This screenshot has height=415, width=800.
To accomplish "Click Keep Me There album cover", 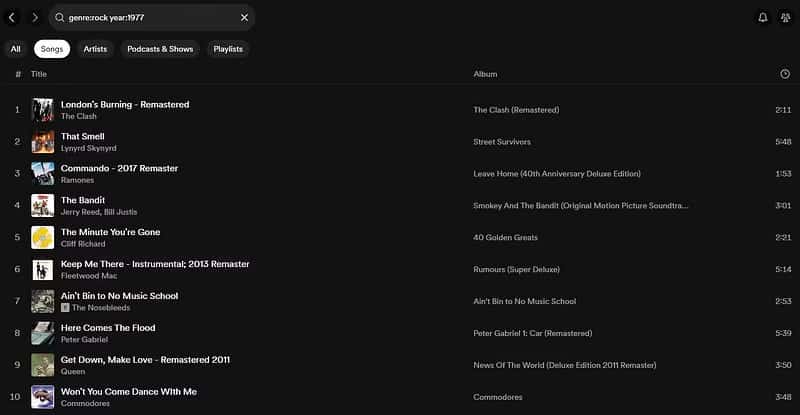I will click(x=42, y=270).
